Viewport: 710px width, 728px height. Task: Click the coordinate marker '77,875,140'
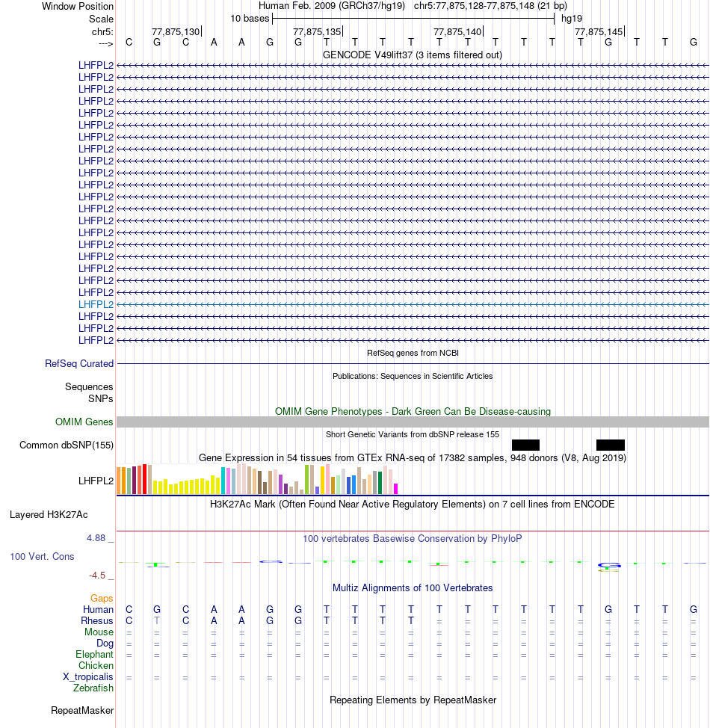(x=457, y=31)
